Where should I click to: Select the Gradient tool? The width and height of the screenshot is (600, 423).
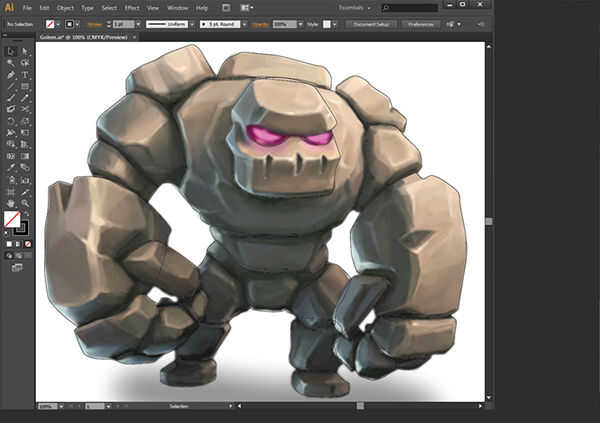[x=25, y=156]
